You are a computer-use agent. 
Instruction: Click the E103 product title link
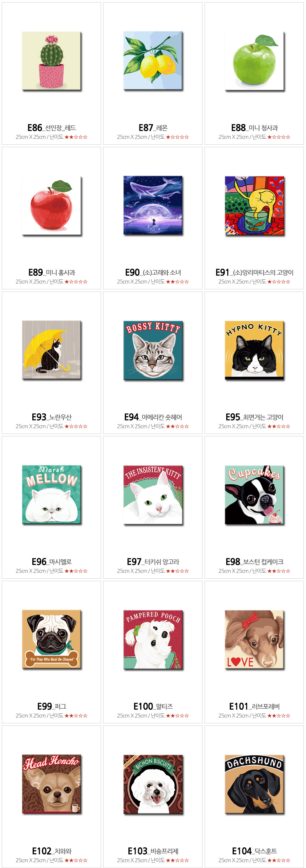click(x=153, y=851)
